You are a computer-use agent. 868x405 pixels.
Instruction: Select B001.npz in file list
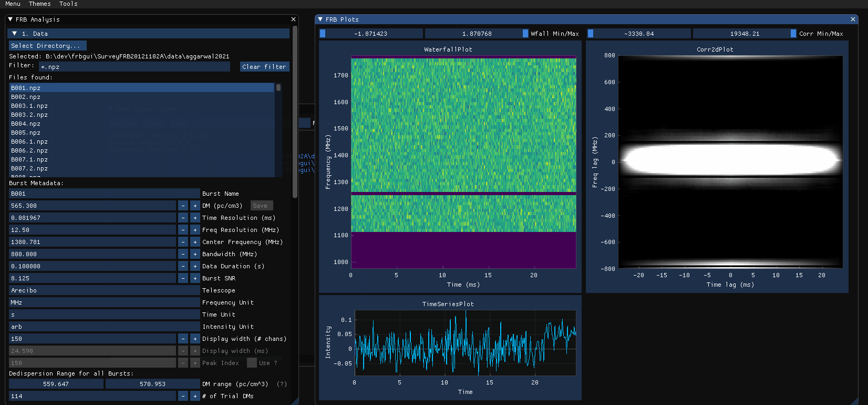pos(142,88)
